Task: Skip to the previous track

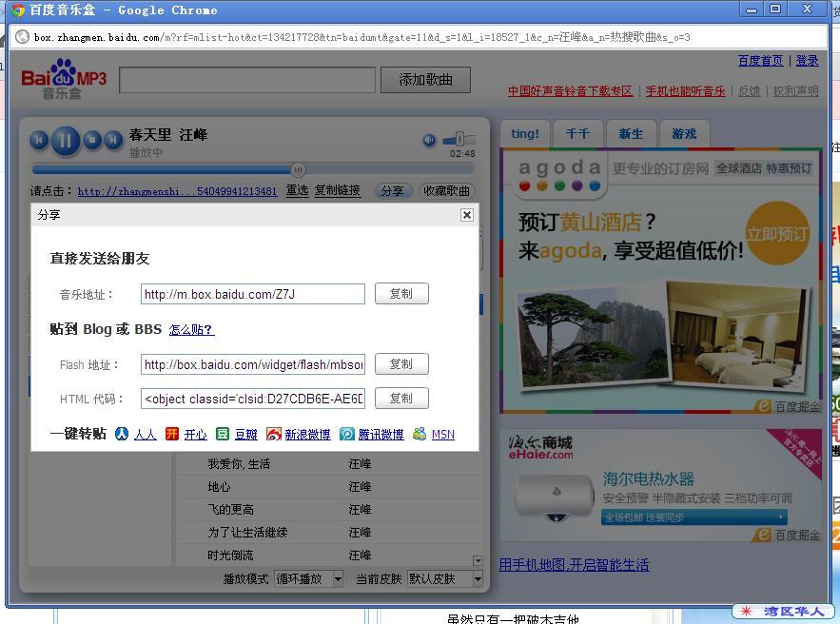Action: (39, 141)
